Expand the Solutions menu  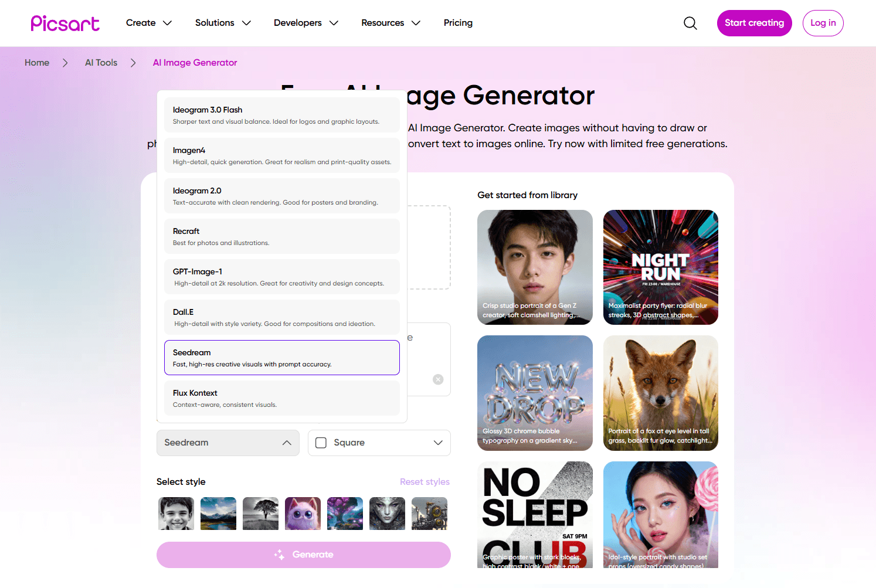[x=223, y=23]
